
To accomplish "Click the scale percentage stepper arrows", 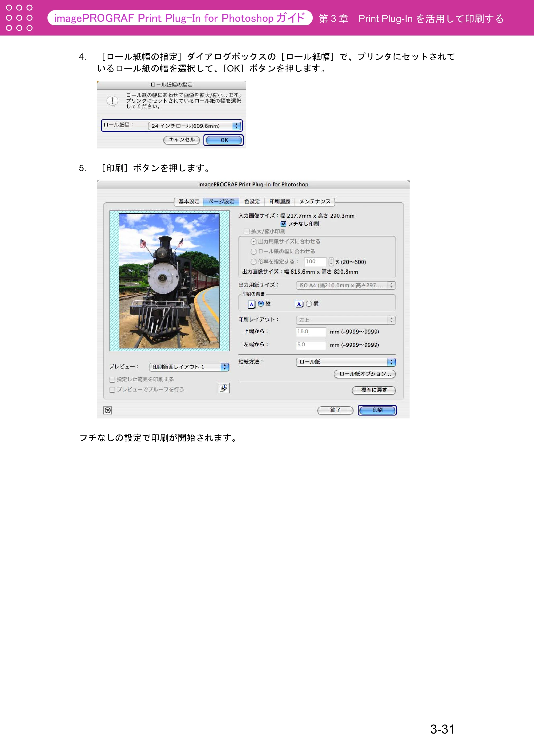I will (331, 262).
